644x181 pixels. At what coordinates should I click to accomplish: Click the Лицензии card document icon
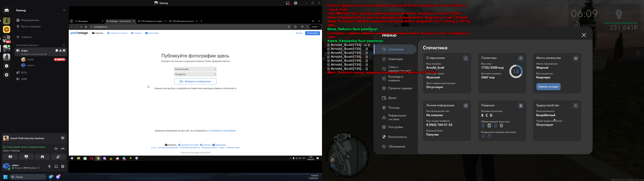521,106
